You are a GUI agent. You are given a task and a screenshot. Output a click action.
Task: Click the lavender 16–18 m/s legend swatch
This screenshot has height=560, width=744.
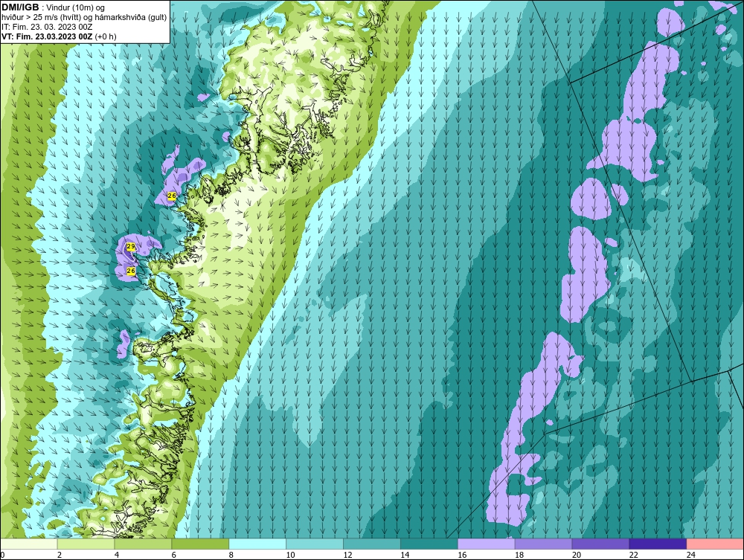coord(486,544)
